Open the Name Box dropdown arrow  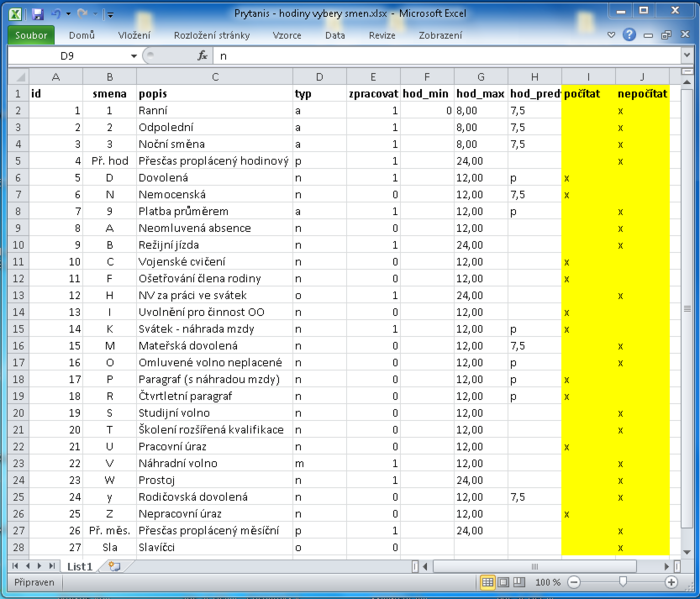pos(133,56)
